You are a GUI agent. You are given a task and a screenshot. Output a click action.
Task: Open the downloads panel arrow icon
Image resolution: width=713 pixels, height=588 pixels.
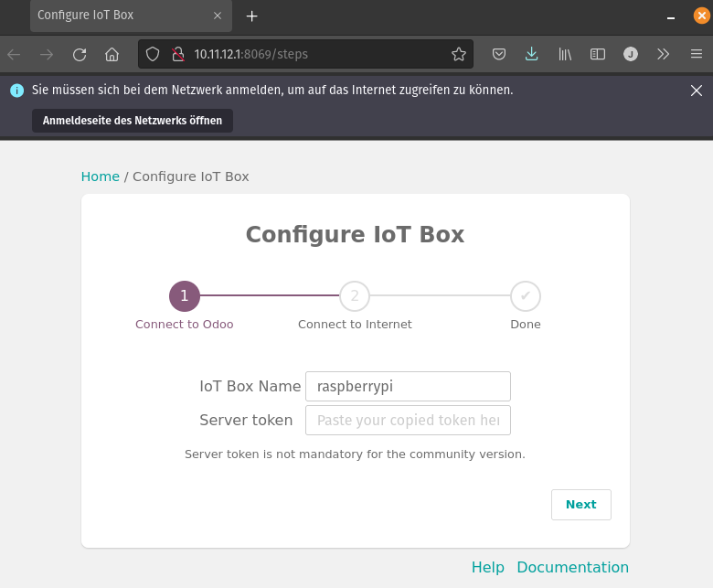[532, 54]
